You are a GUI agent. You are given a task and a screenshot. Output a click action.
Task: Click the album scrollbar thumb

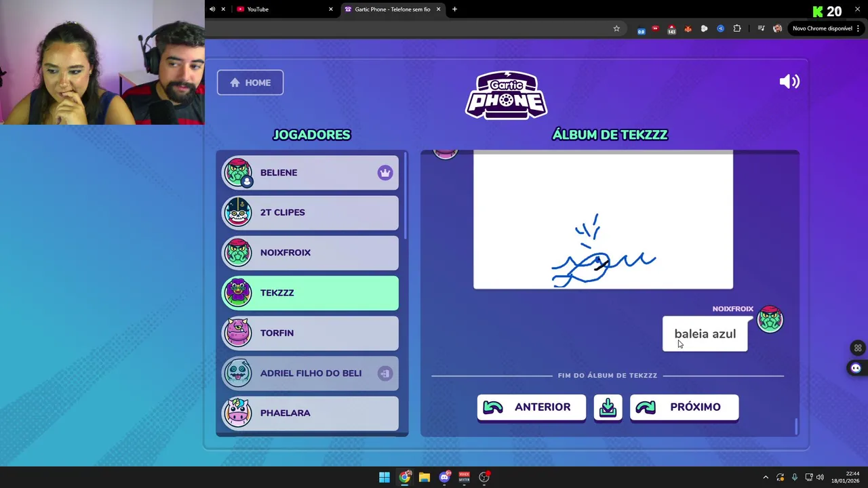click(x=796, y=426)
